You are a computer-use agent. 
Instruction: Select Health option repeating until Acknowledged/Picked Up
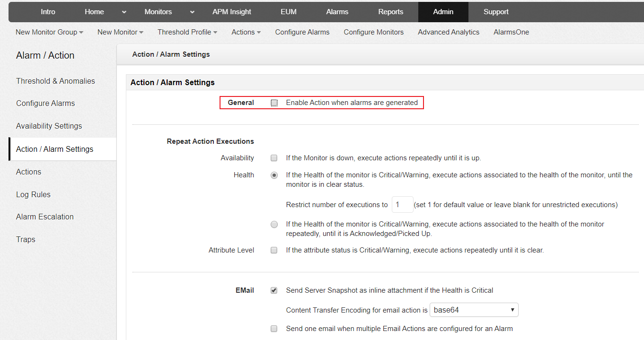tap(274, 225)
